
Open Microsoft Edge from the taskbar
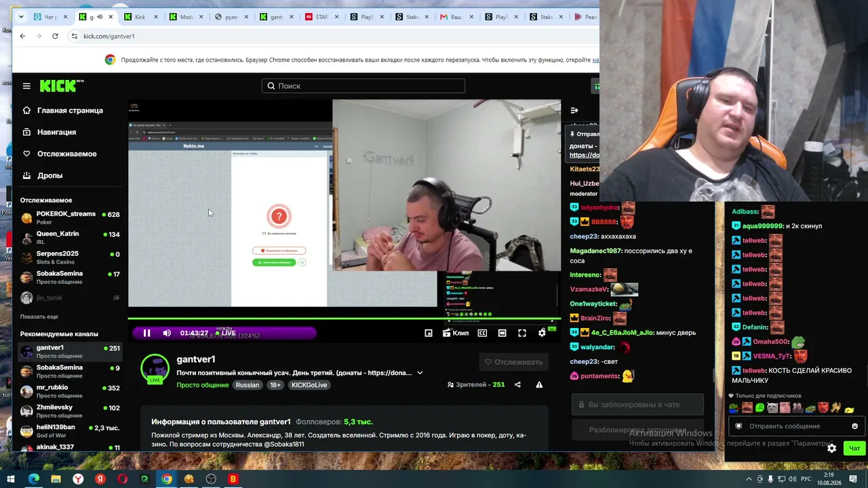(x=33, y=479)
